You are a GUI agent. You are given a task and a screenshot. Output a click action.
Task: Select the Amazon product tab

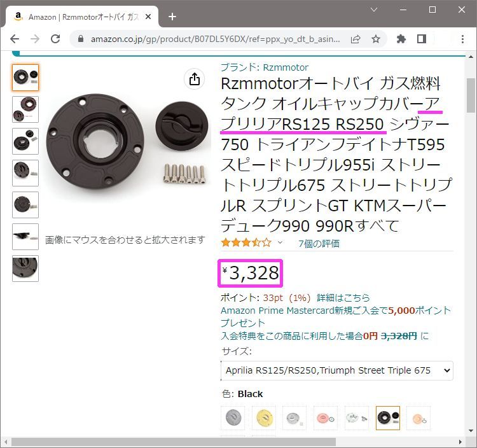82,17
